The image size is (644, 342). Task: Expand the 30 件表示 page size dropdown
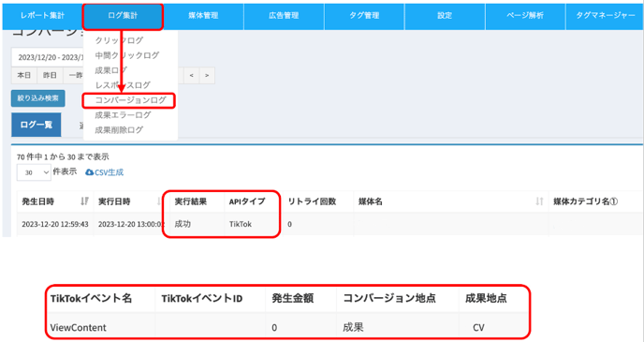[34, 172]
